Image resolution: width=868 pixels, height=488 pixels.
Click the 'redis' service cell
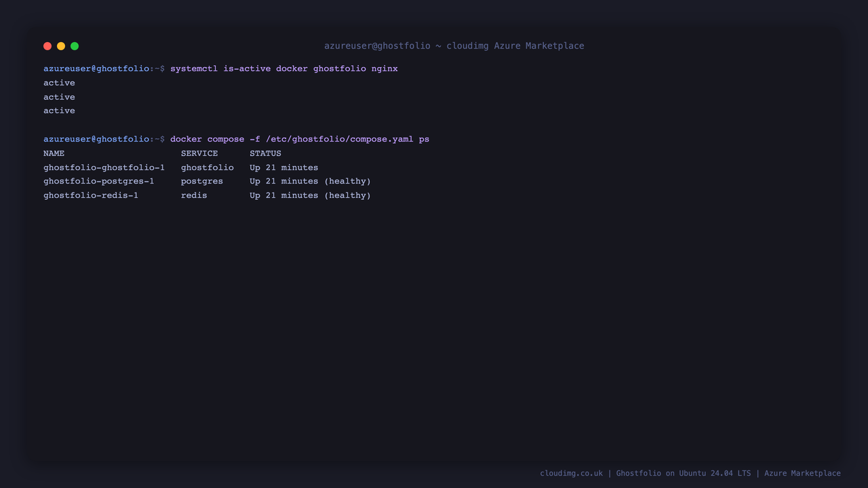tap(194, 195)
